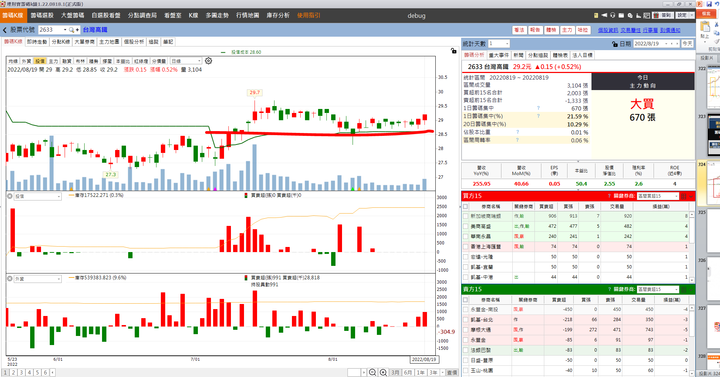
Task: Open the chart stats icon in top bar
Action: pyautogui.click(x=638, y=15)
